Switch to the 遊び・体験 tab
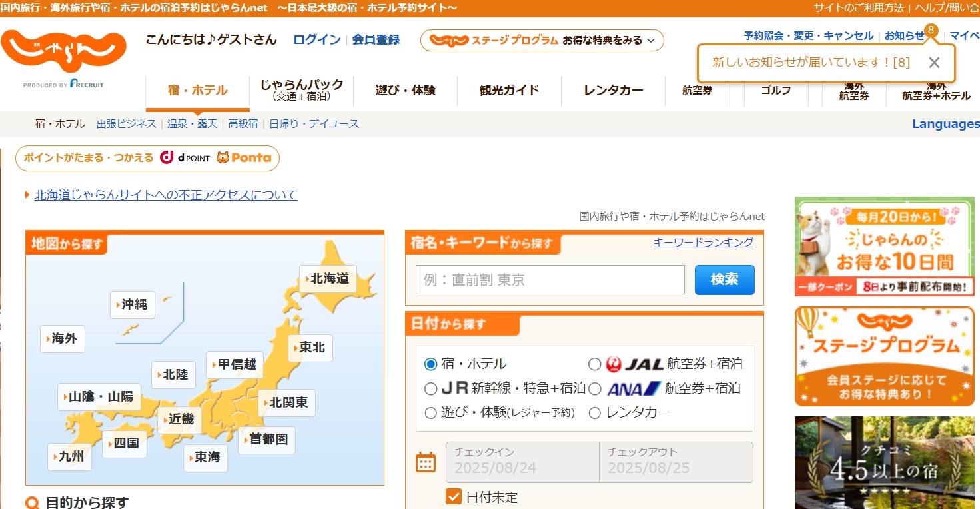 tap(406, 90)
